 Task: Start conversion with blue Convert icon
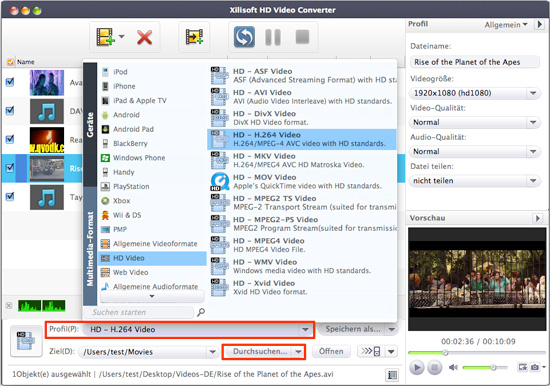[x=244, y=36]
